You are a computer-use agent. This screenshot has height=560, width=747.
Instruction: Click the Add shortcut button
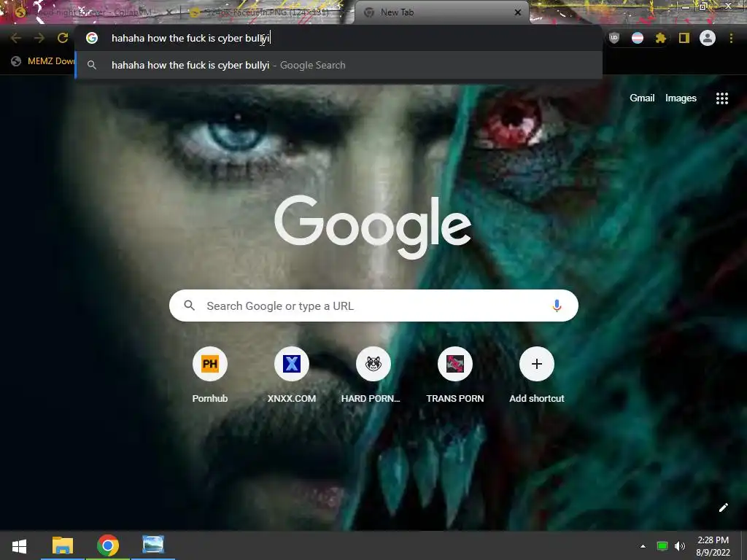pos(536,376)
